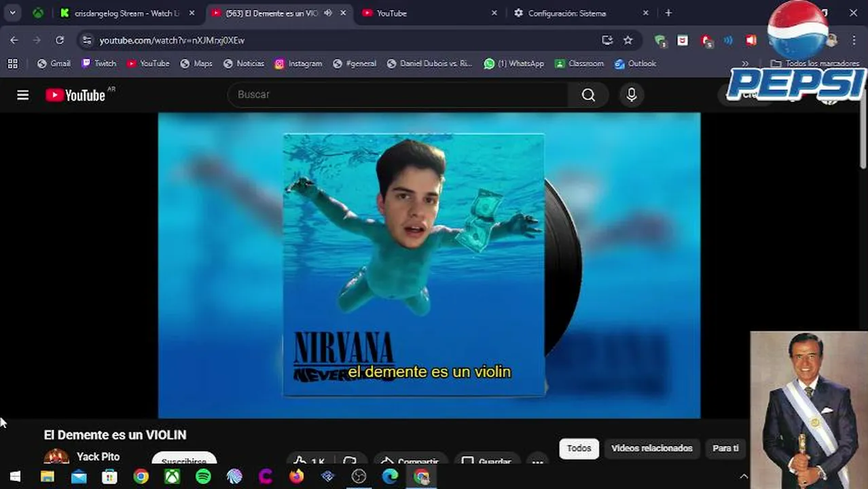Open the Gmail bookmark
Screen dimensions: 868x489
pos(54,63)
